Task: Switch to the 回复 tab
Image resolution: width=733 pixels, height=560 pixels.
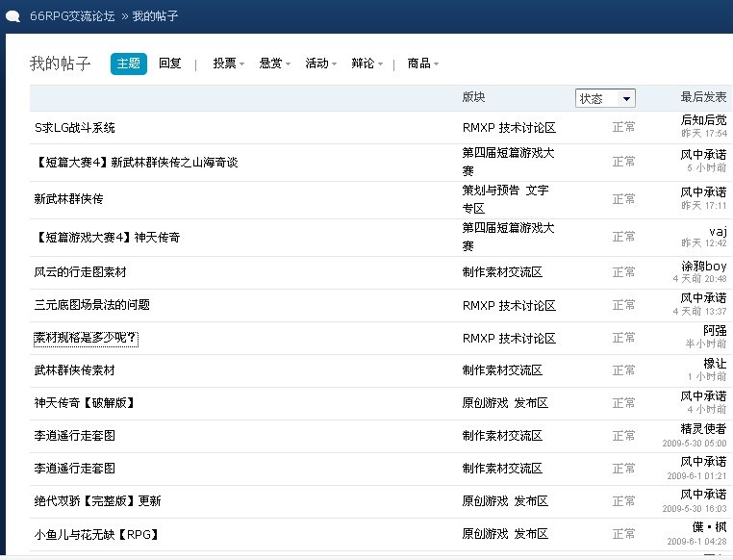Action: point(169,64)
